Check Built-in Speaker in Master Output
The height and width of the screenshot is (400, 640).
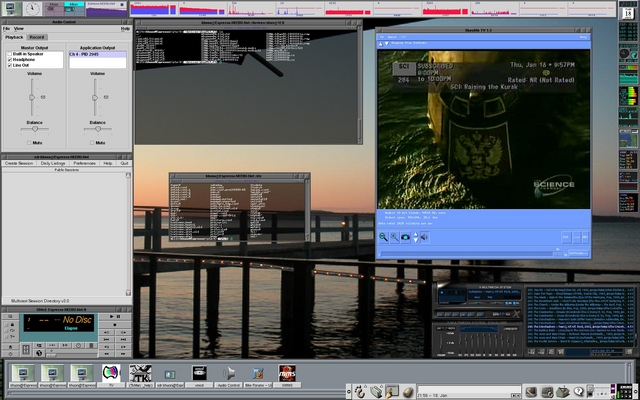point(10,54)
